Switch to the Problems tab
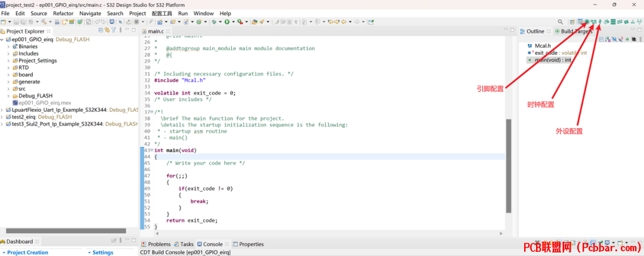 click(156, 244)
